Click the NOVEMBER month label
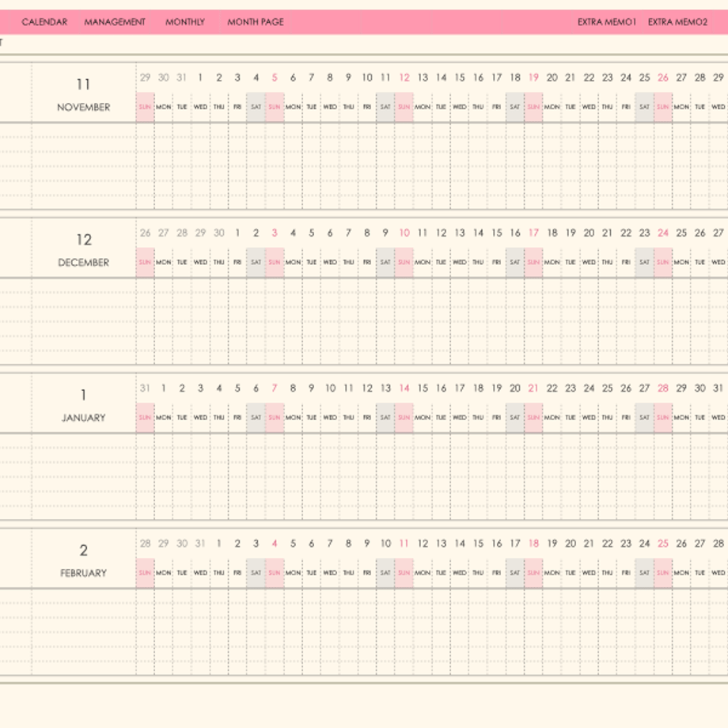 pos(84,108)
